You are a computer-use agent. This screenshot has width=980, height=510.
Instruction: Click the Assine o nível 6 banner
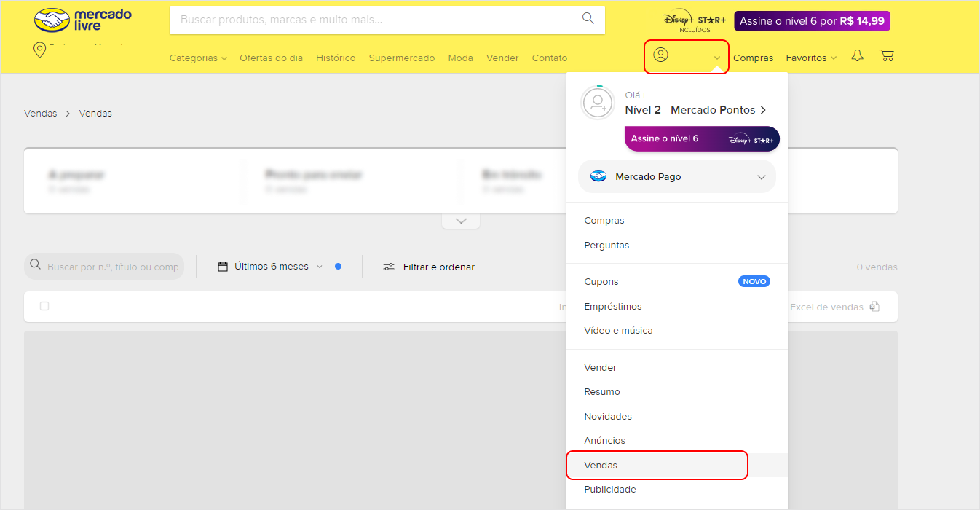click(701, 138)
